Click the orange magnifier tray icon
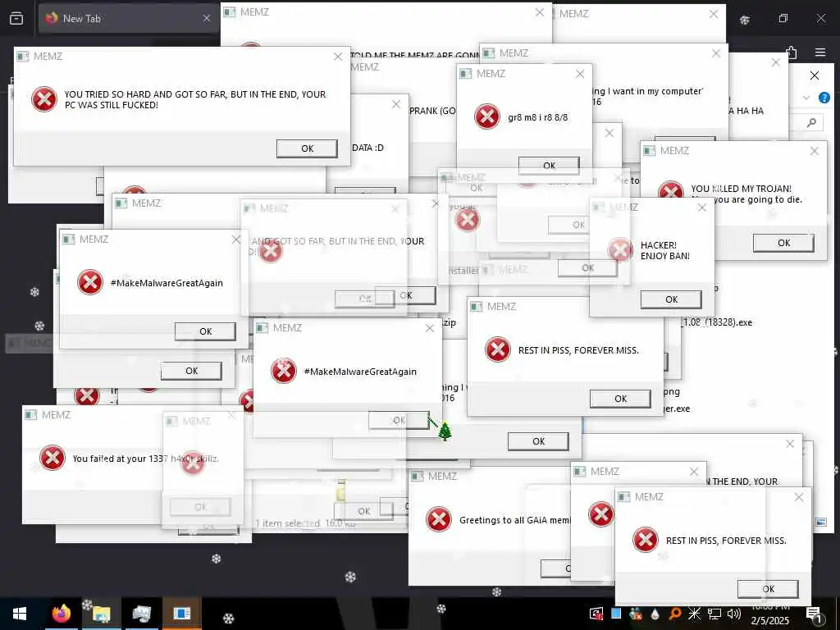 (675, 614)
